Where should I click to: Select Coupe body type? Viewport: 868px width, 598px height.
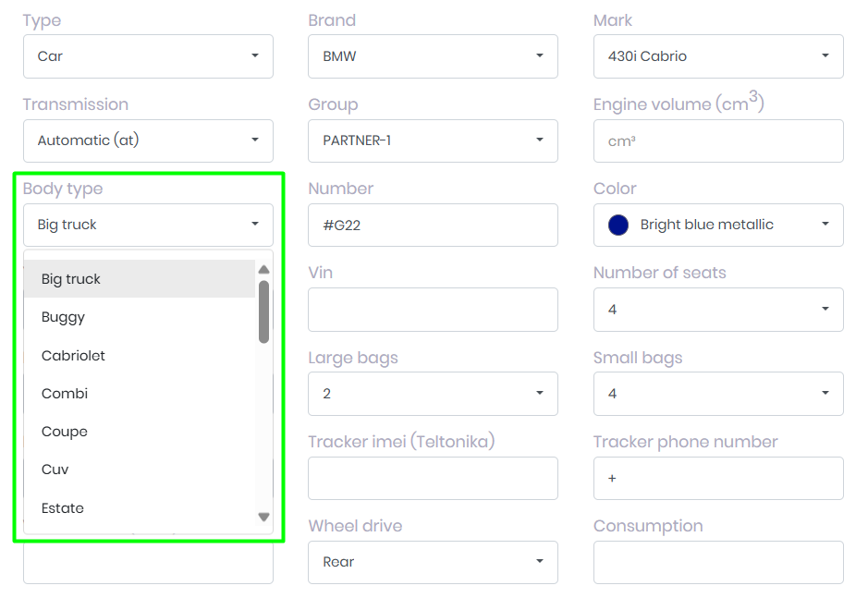65,432
